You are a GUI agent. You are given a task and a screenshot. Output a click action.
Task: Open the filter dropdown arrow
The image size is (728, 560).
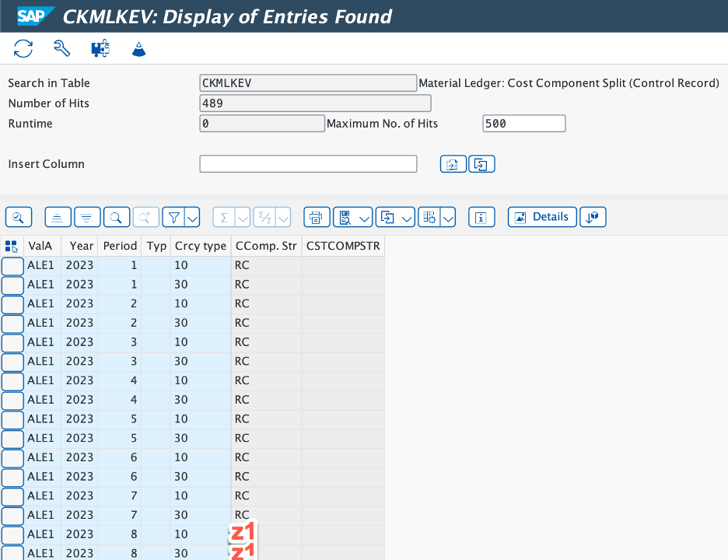tap(192, 217)
